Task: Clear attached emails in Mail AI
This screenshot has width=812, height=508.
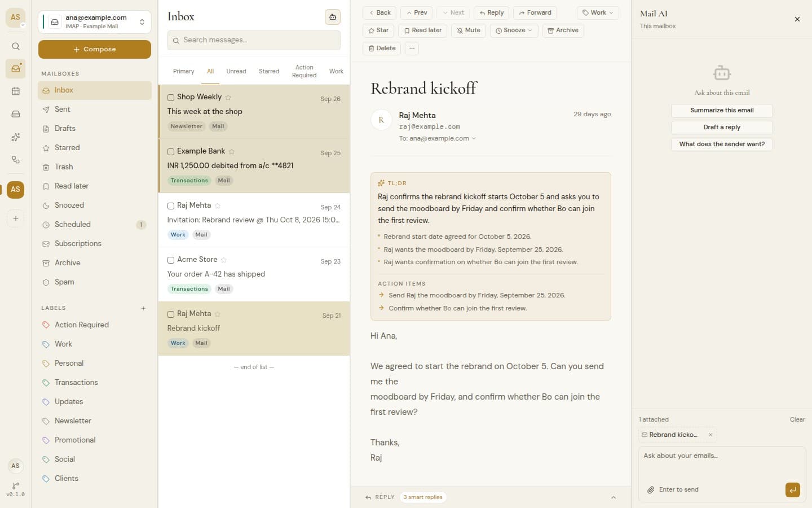Action: tap(797, 420)
